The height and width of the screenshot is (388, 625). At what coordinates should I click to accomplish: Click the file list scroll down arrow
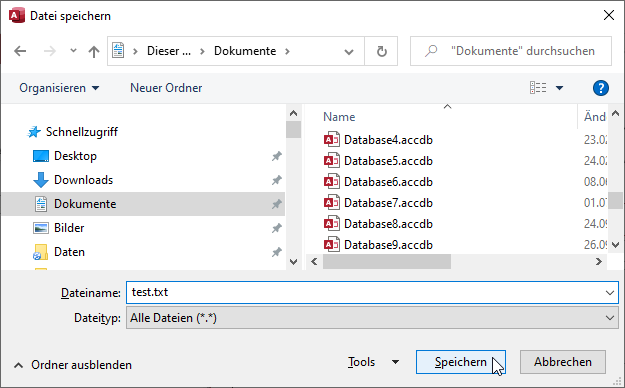tap(615, 244)
